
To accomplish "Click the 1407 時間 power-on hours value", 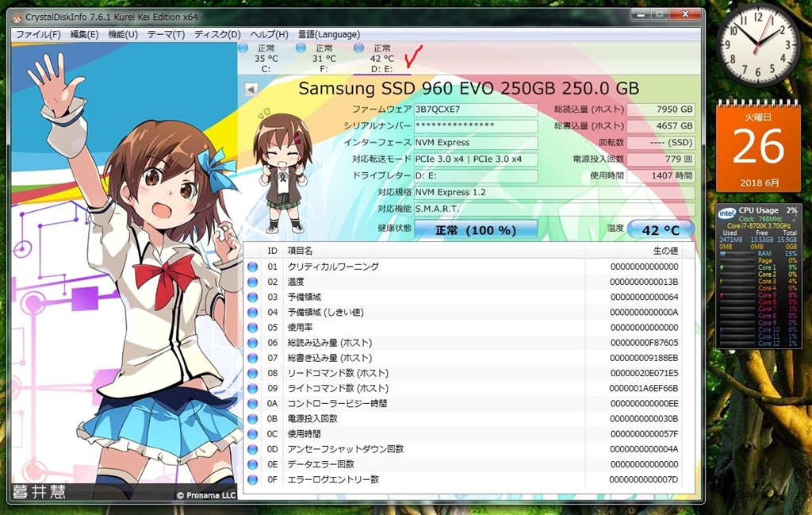I will (661, 175).
